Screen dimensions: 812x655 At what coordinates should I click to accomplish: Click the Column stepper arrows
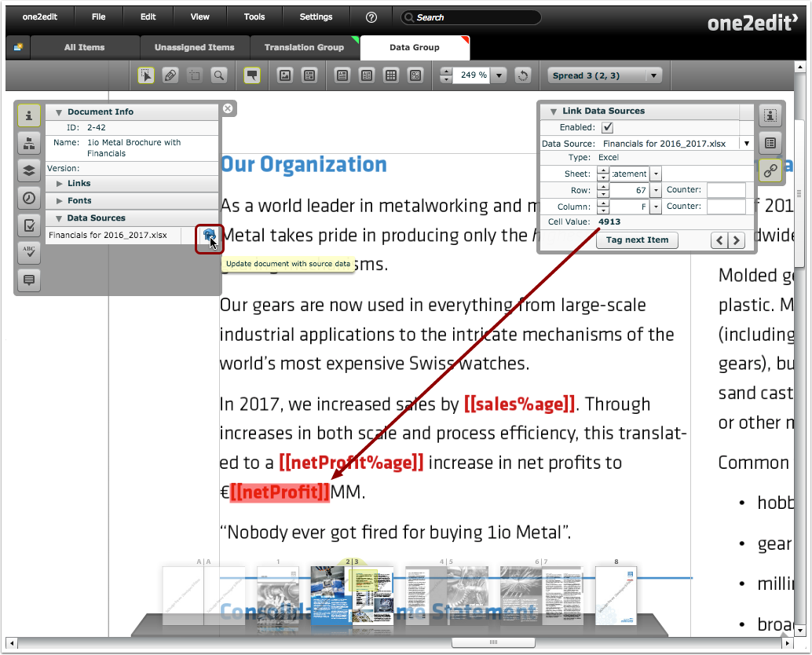tap(603, 207)
